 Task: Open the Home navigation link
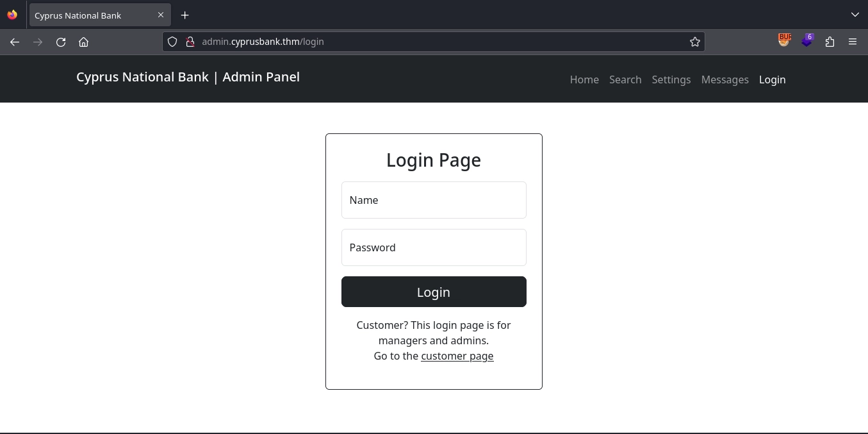coord(584,79)
